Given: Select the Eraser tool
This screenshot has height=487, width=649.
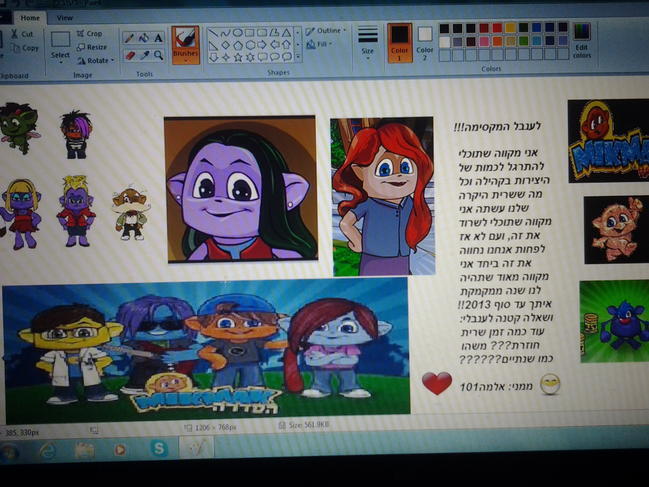Looking at the screenshot, I should tap(129, 55).
